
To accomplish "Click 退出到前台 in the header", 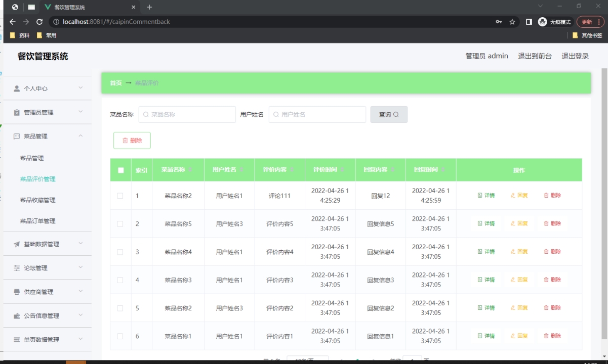I will click(x=535, y=56).
